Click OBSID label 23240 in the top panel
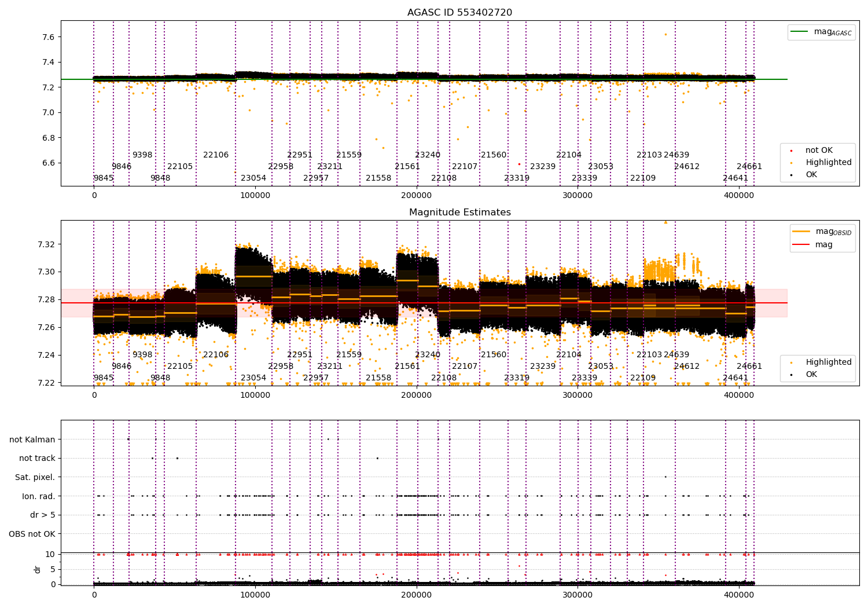 pos(428,155)
